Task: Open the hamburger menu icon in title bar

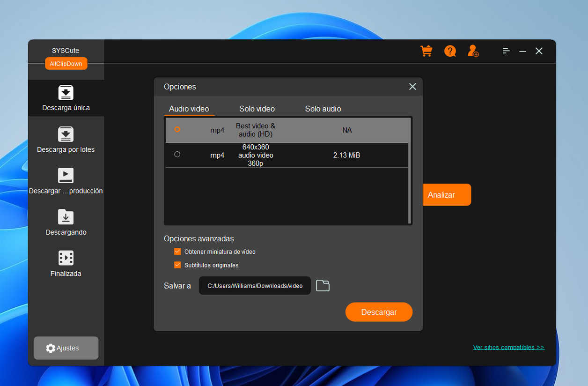Action: tap(506, 51)
